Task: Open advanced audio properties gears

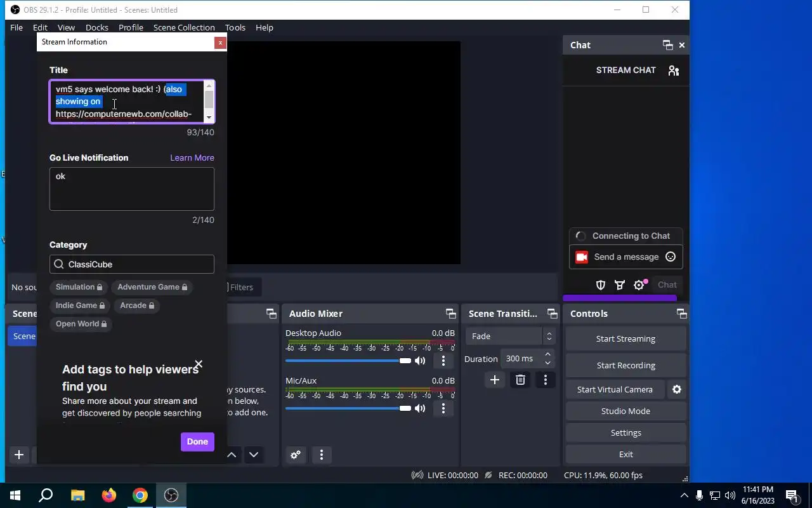Action: [296, 455]
